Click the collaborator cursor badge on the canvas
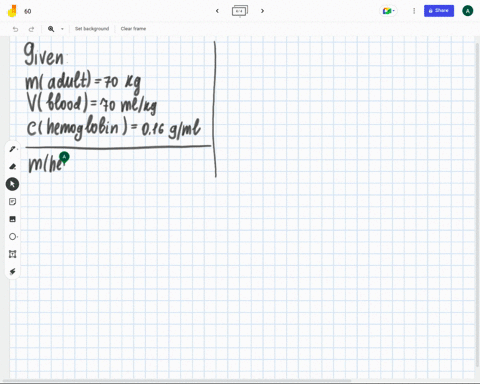 coord(64,157)
